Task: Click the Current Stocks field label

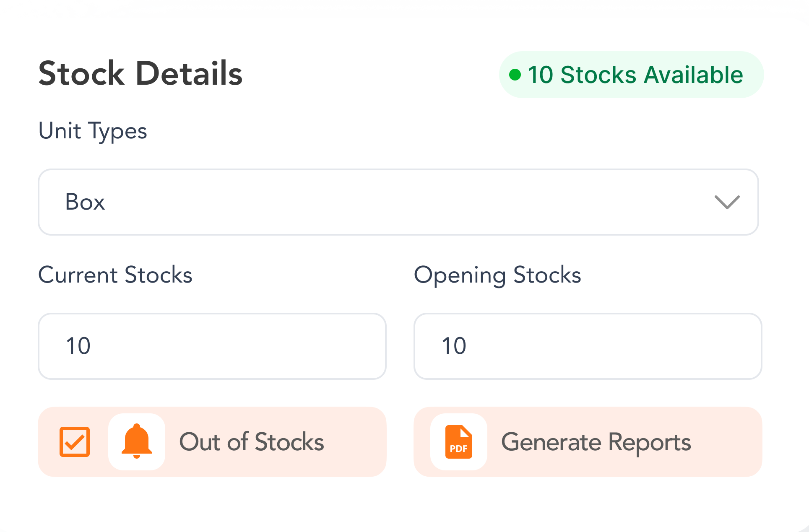Action: (x=115, y=275)
